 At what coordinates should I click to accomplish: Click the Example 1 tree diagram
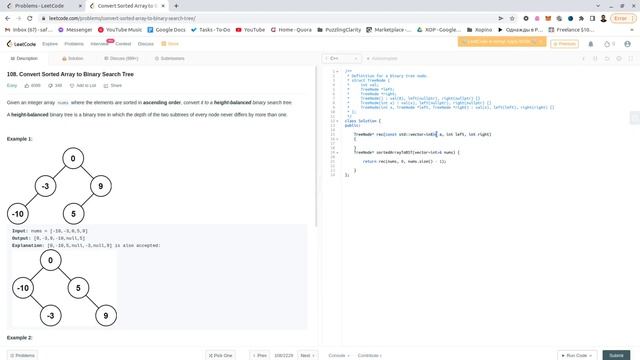point(59,186)
